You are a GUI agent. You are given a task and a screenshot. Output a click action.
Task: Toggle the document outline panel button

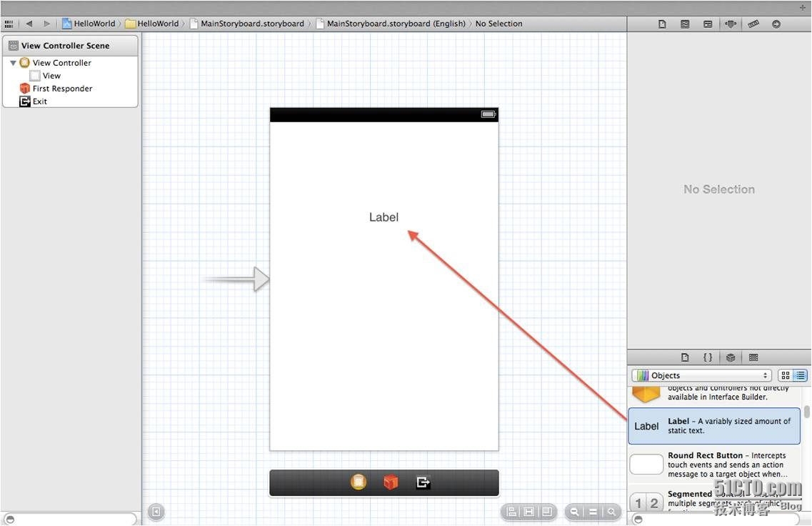156,512
